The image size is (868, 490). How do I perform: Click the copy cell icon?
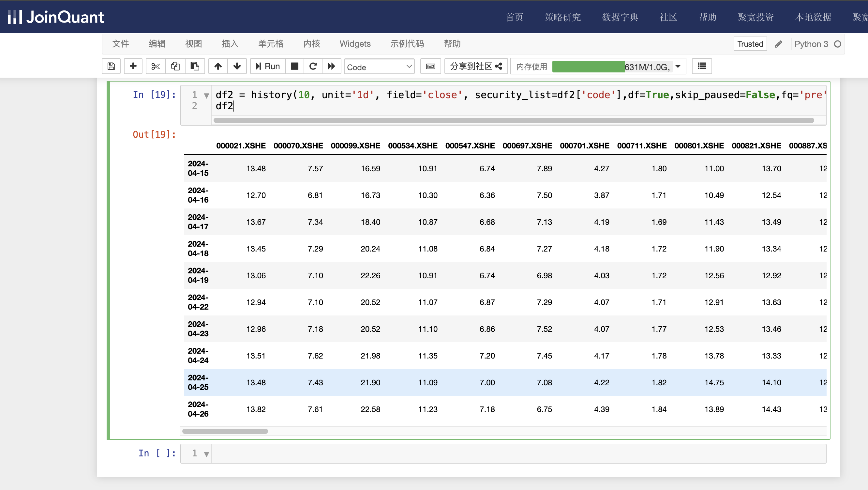click(174, 66)
